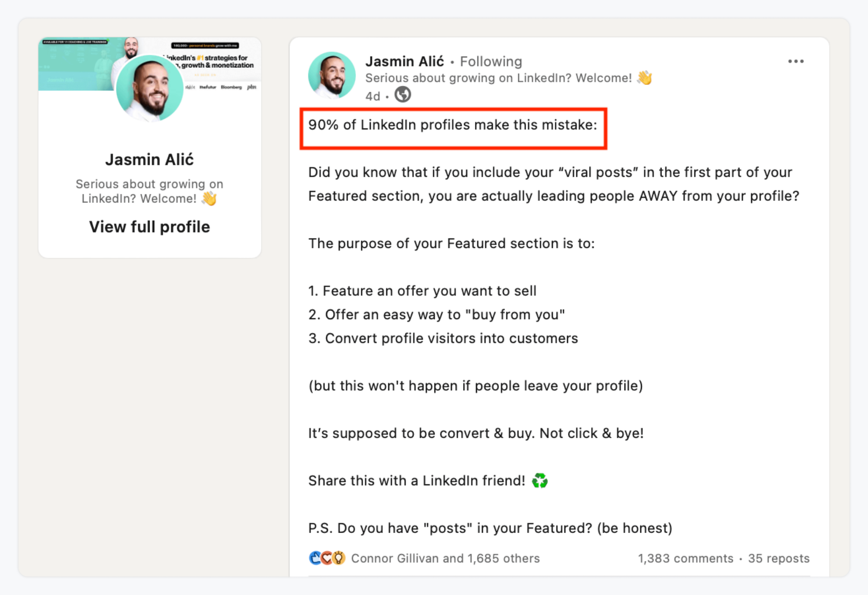Click the 4d post timestamp

click(372, 96)
